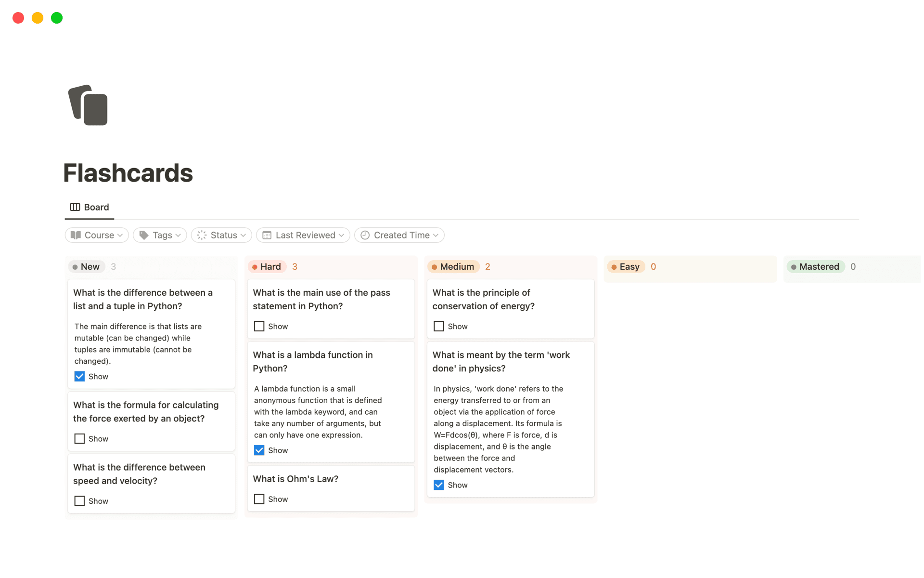Screen dimensions: 924x578
Task: Open the speed and velocity flashcard
Action: click(x=139, y=474)
